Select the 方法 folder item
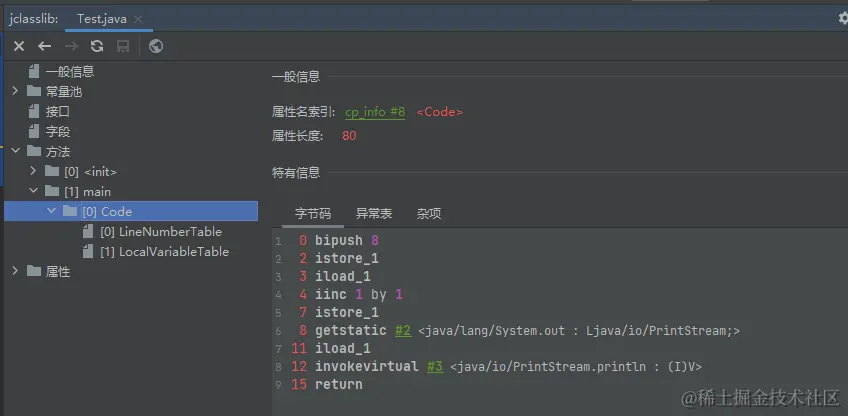The height and width of the screenshot is (416, 848). [x=58, y=151]
